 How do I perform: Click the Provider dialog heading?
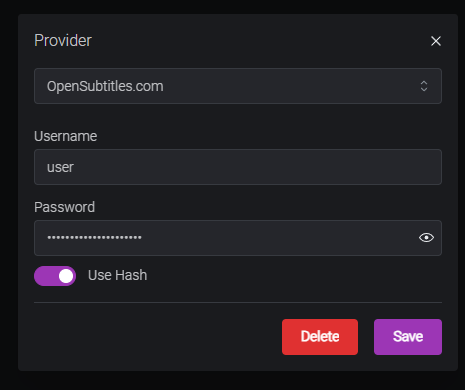coord(63,41)
